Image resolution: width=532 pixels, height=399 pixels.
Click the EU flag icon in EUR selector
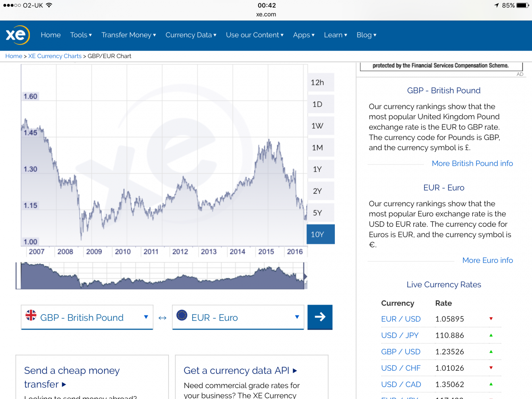coord(182,315)
